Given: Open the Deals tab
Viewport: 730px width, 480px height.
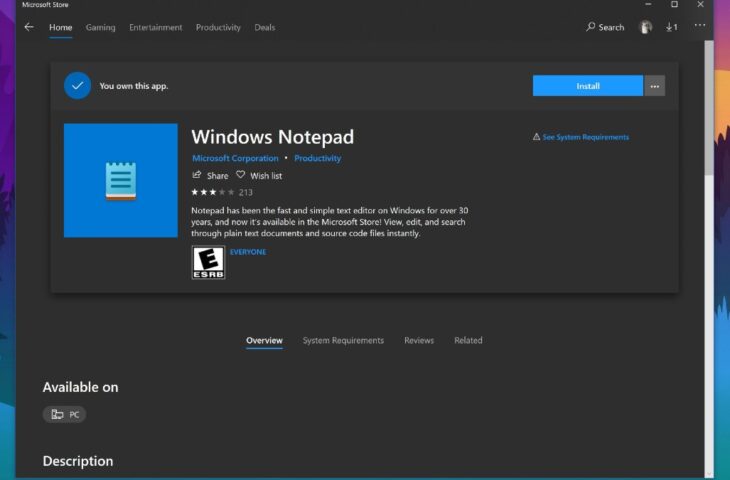Looking at the screenshot, I should point(264,27).
